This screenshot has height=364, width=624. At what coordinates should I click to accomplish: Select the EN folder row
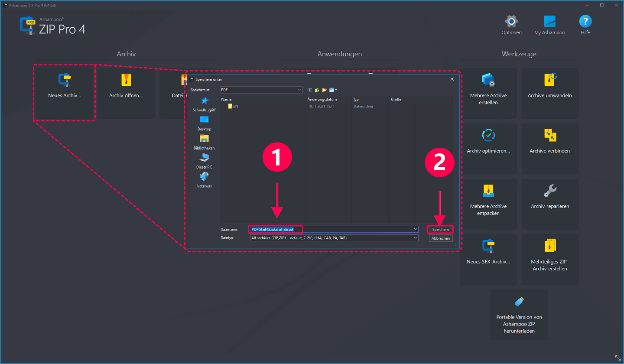(336, 106)
